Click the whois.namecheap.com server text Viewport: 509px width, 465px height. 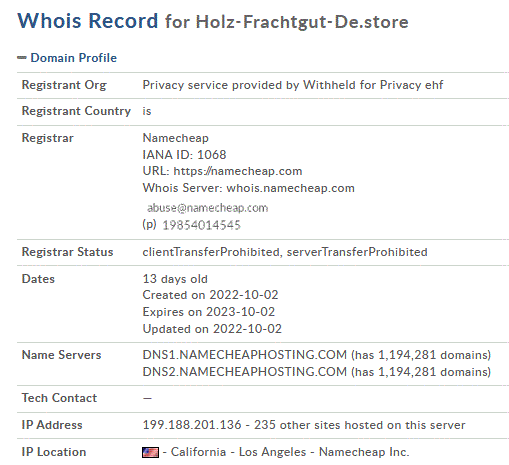290,188
